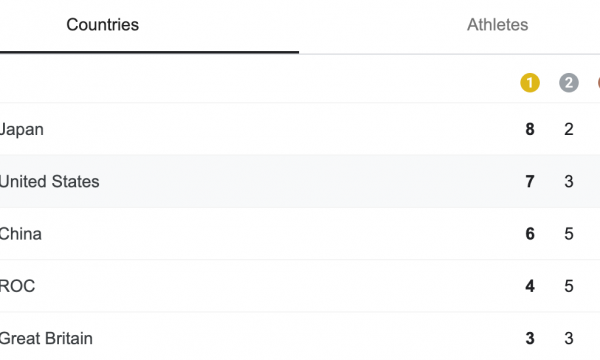Click Japan's gold count of 8
The image size is (600, 360).
[x=530, y=129]
